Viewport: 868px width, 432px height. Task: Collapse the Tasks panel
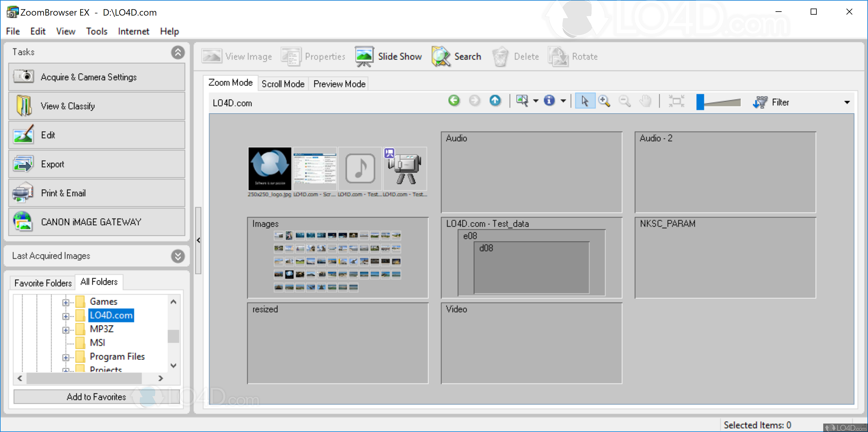coord(178,52)
